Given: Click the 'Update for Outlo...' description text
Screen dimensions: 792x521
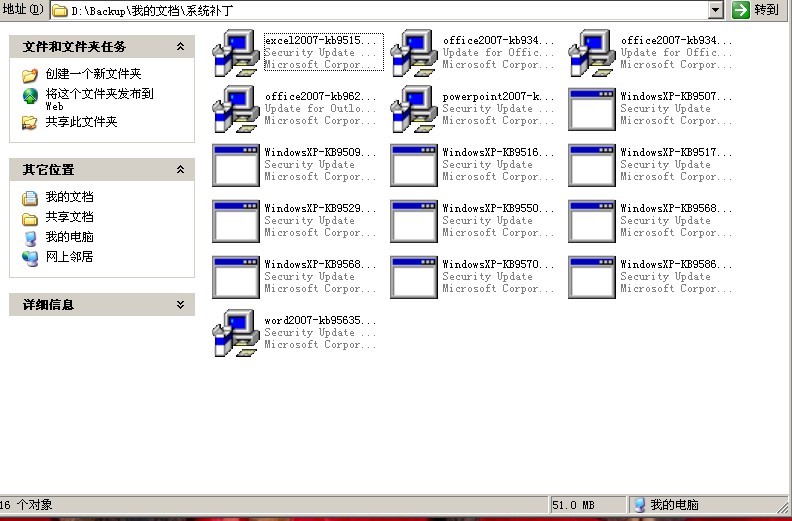Looking at the screenshot, I should [x=320, y=109].
